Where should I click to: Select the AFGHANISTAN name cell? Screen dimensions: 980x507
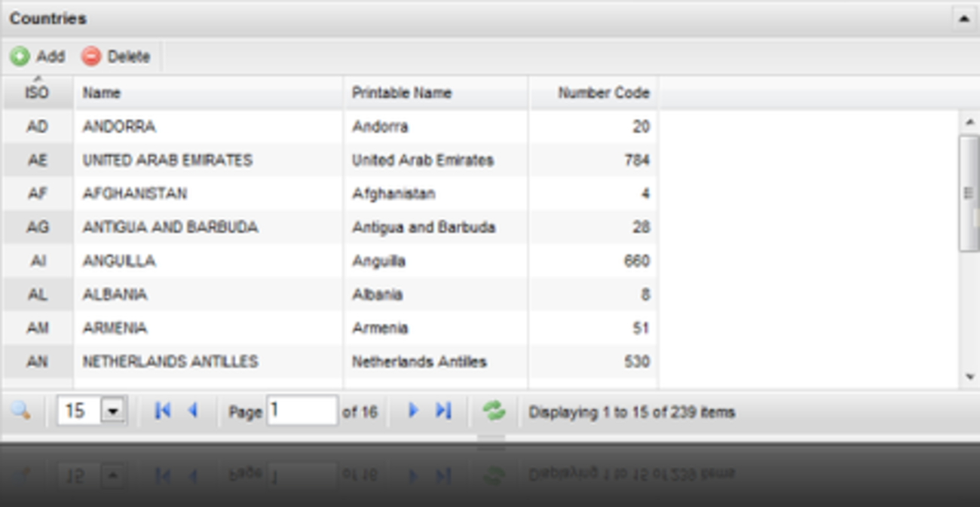(209, 194)
